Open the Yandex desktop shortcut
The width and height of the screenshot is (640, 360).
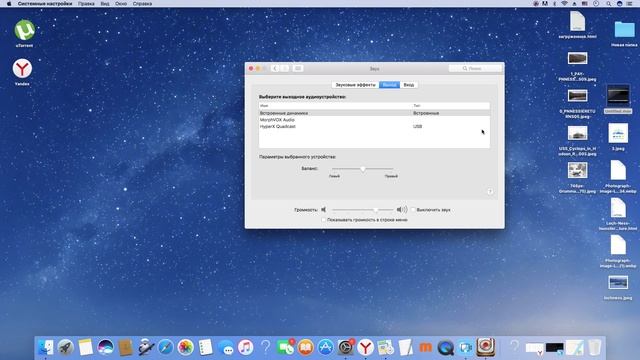coord(22,69)
